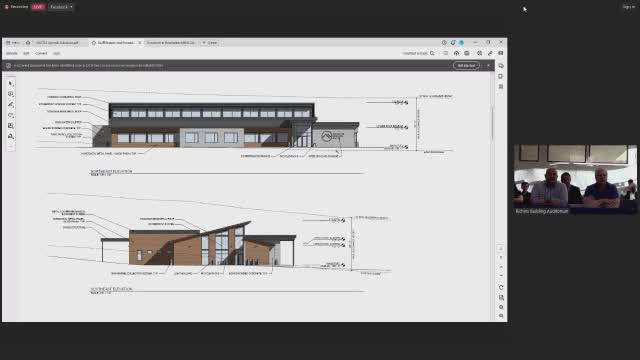Go to the next page arrow

coord(501,276)
